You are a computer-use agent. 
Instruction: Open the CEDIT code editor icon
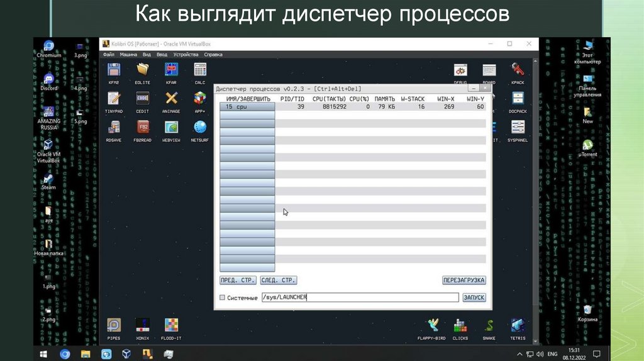coord(143,99)
